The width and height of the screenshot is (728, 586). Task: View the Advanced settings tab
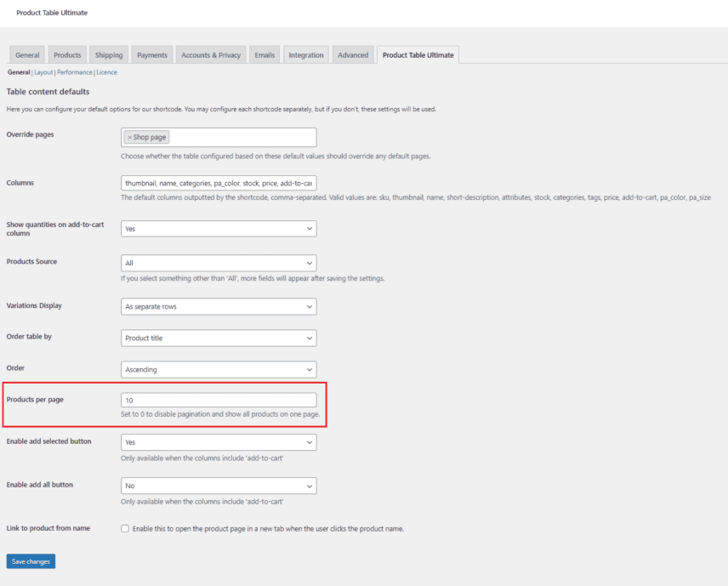(x=352, y=54)
